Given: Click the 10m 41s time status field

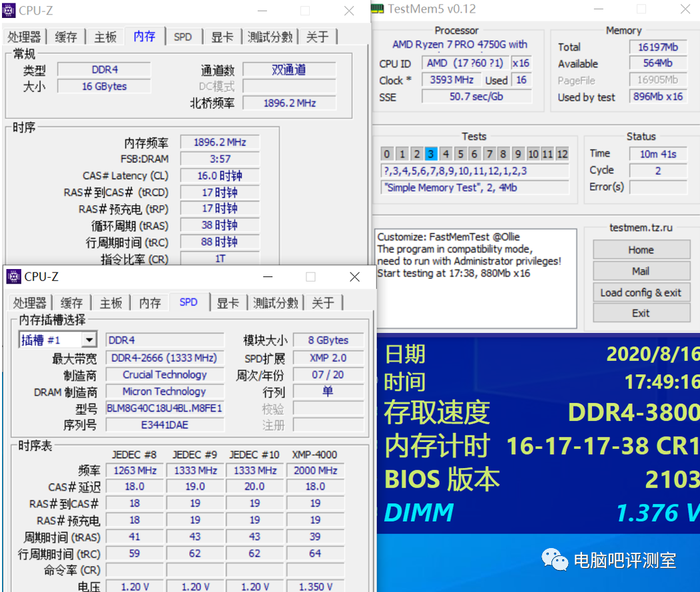Looking at the screenshot, I should point(657,154).
